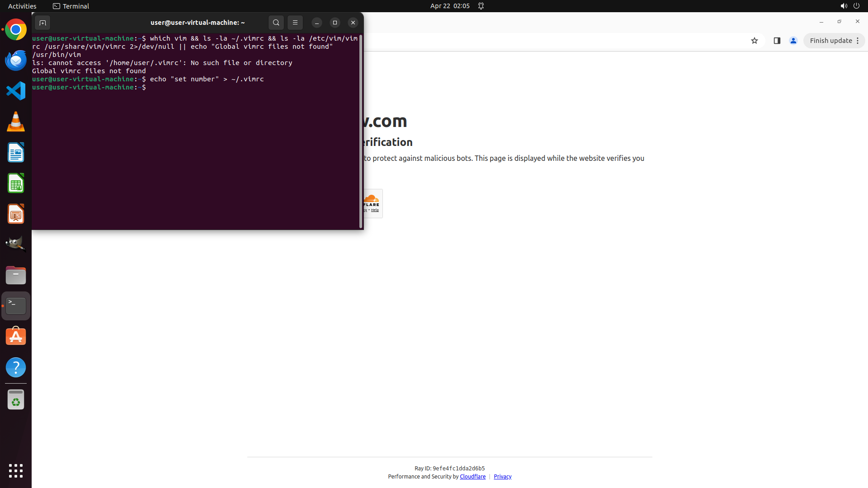Bookmark this page with the star icon
This screenshot has height=488, width=868.
tap(754, 41)
